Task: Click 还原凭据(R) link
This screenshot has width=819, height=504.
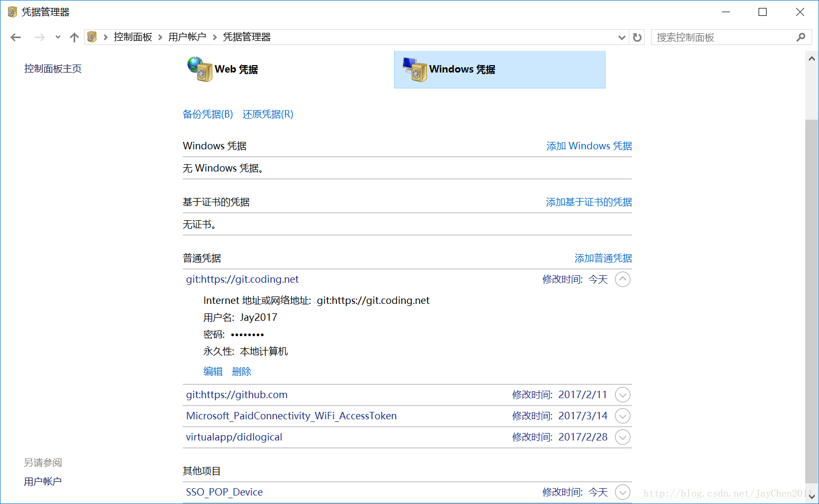Action: click(x=268, y=114)
